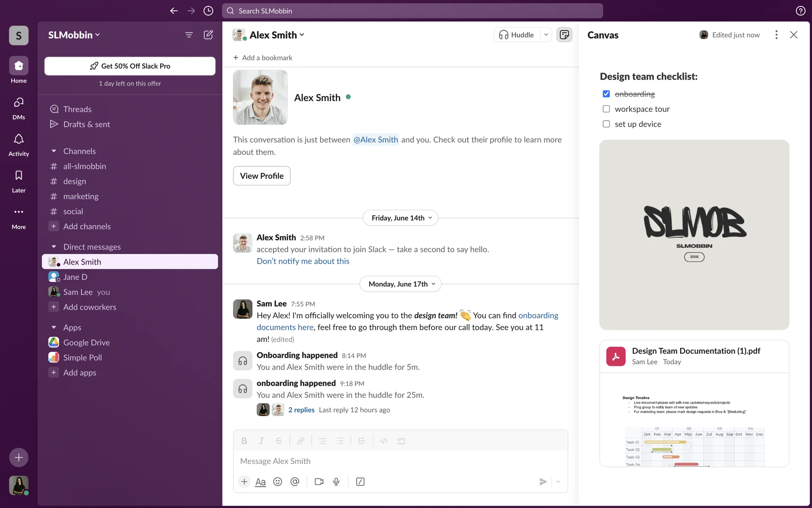Open the slash shortcuts icon
812x508 pixels.
tap(360, 482)
